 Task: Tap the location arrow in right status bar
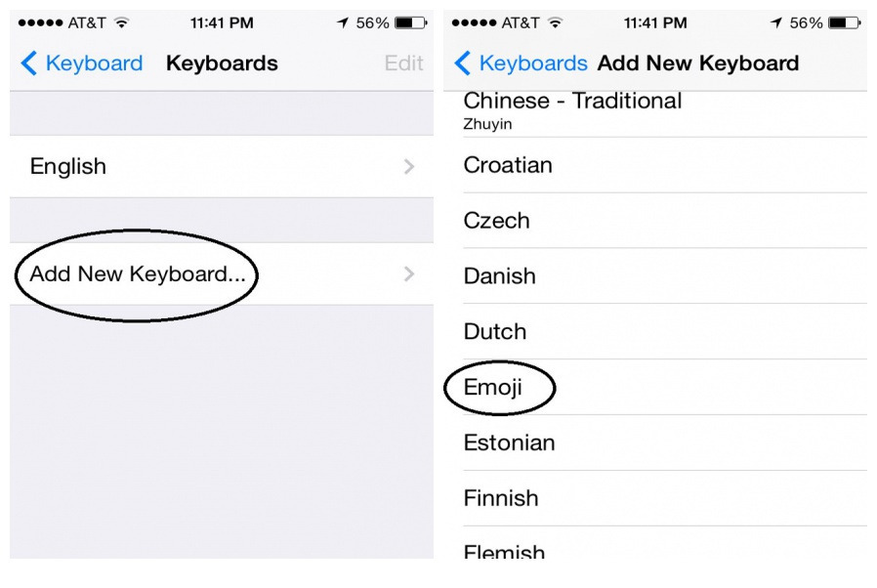776,22
